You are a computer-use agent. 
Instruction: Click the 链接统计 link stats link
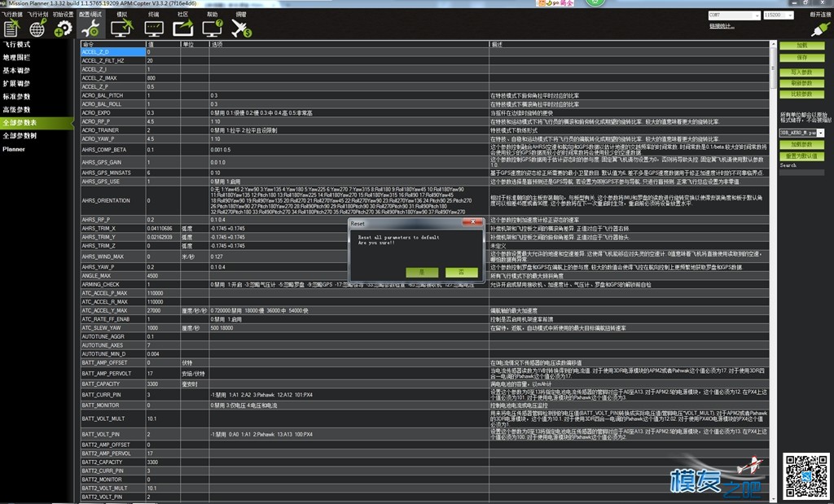click(x=722, y=25)
